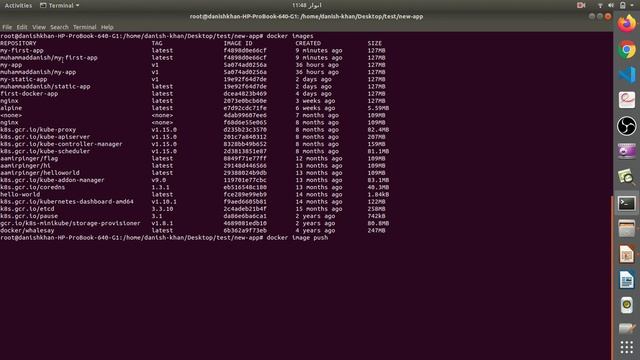
Task: Launch LibreOffice Impress from the dock
Action: click(x=627, y=254)
